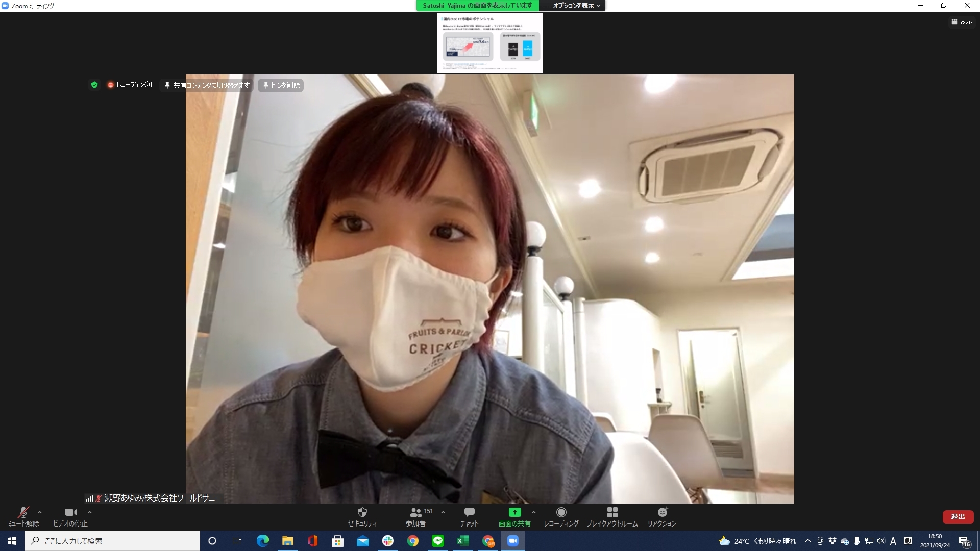This screenshot has height=551, width=980.
Task: Open Microsoft Store from the taskbar
Action: pos(337,541)
